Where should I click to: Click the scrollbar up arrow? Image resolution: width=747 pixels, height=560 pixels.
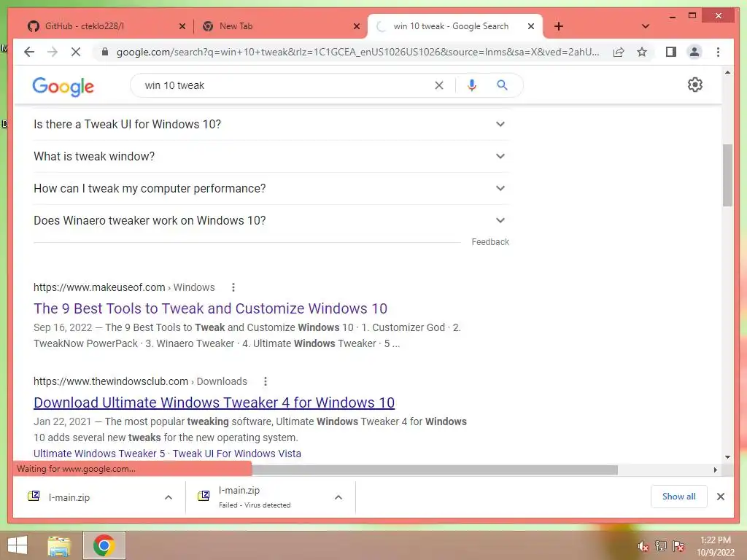point(727,72)
